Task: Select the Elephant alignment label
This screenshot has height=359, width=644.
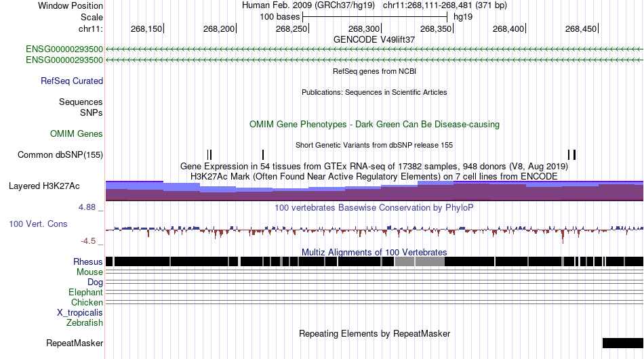Action: (x=85, y=292)
